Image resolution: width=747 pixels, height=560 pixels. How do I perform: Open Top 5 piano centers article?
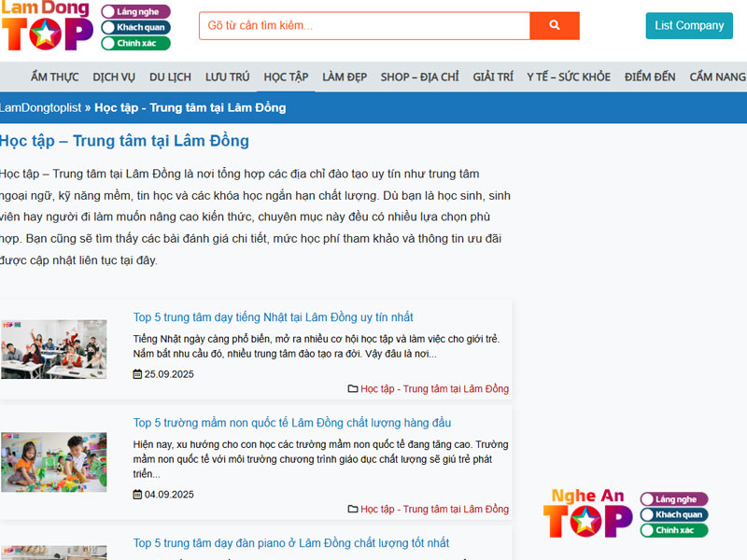click(x=290, y=543)
